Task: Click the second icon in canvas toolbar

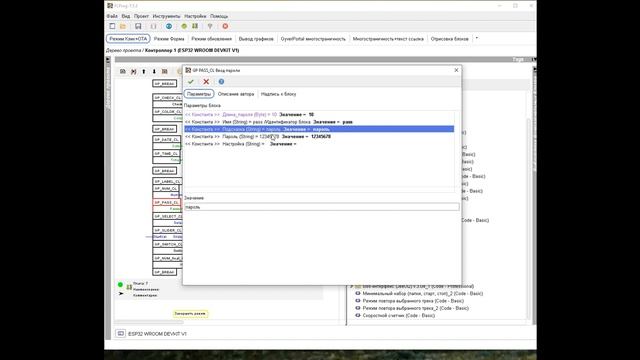Action: (x=133, y=71)
